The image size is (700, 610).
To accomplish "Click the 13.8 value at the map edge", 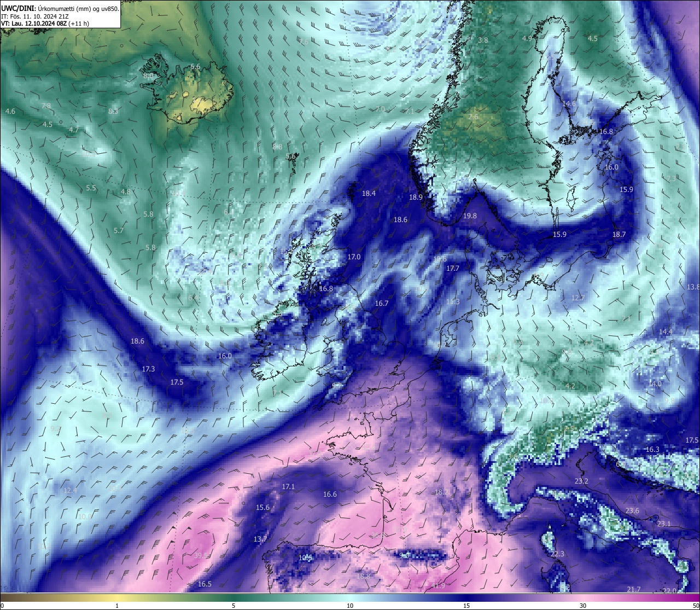I will 693,287.
